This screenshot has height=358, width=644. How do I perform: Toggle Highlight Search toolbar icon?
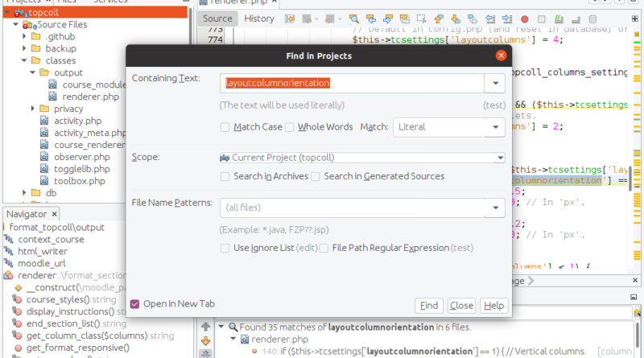coord(405,19)
